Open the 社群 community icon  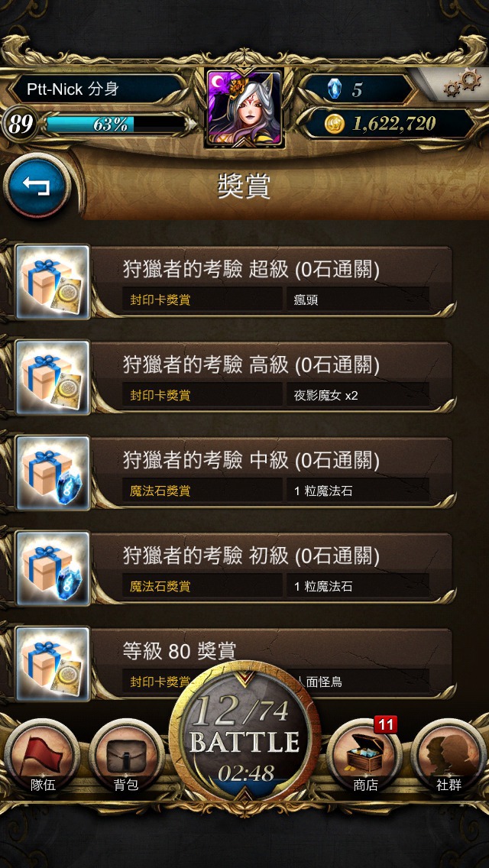(x=449, y=756)
